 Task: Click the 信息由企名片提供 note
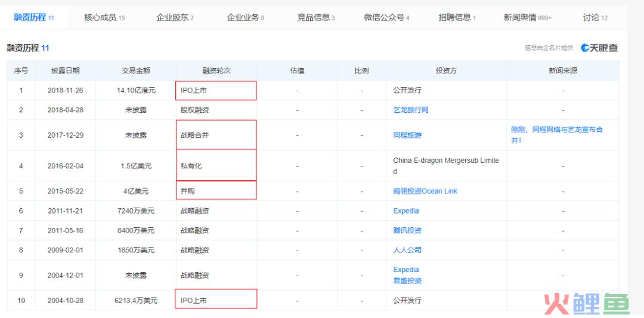pos(549,48)
